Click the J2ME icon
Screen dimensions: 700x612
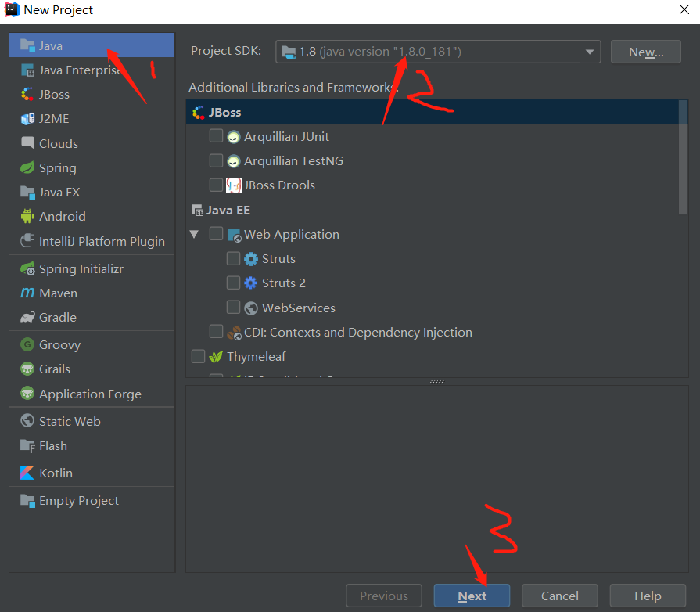[x=27, y=119]
